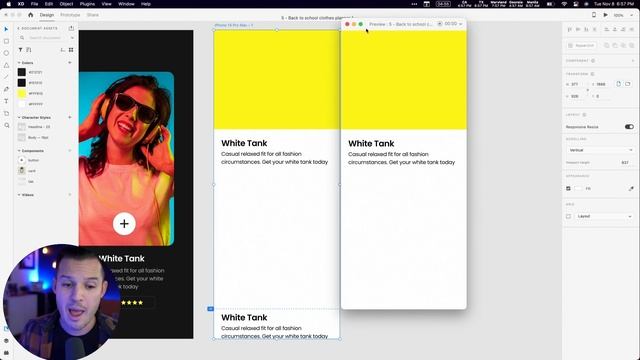Image resolution: width=640 pixels, height=360 pixels.
Task: Open the Grid Layout dropdown
Action: (604, 216)
